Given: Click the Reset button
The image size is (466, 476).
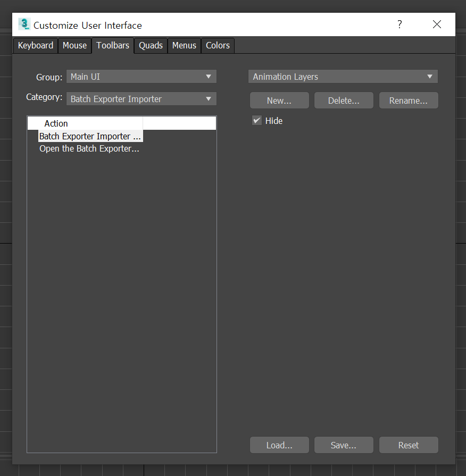Looking at the screenshot, I should tap(409, 445).
